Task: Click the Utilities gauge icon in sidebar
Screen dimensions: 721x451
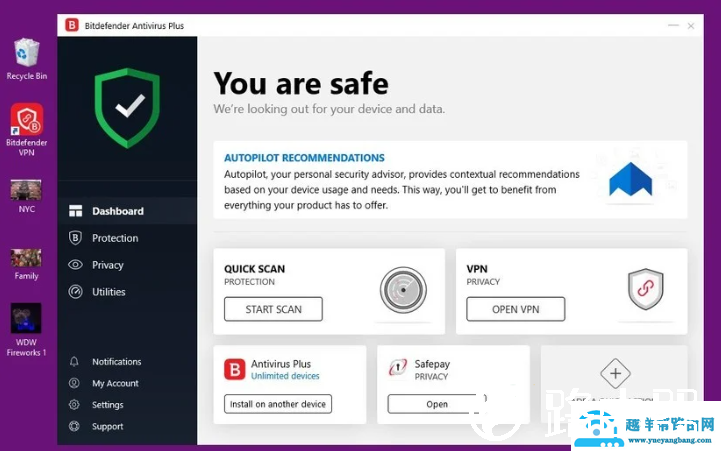Action: click(x=75, y=291)
